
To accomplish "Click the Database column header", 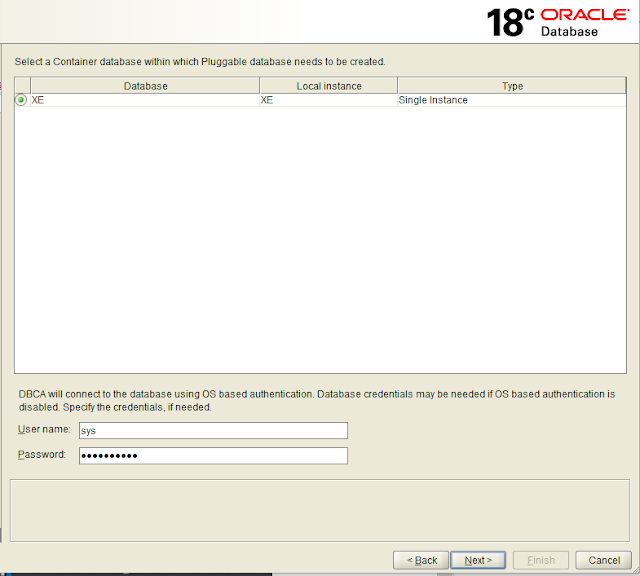I will click(145, 86).
